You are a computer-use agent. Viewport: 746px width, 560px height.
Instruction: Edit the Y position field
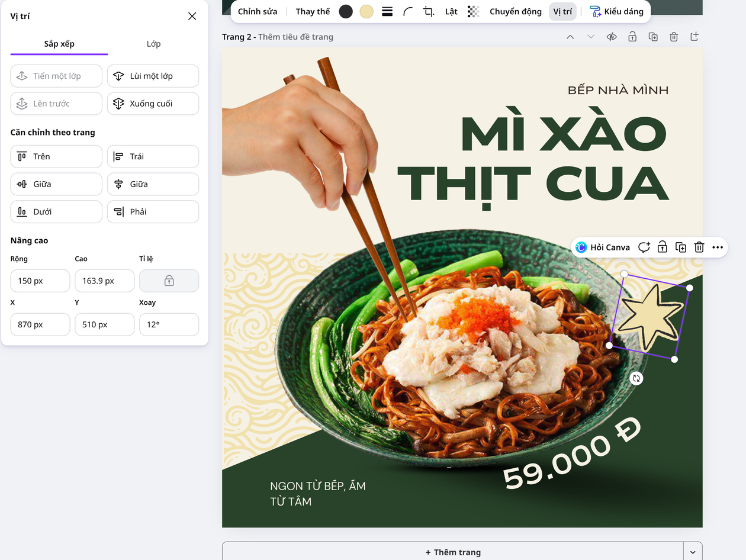click(104, 324)
